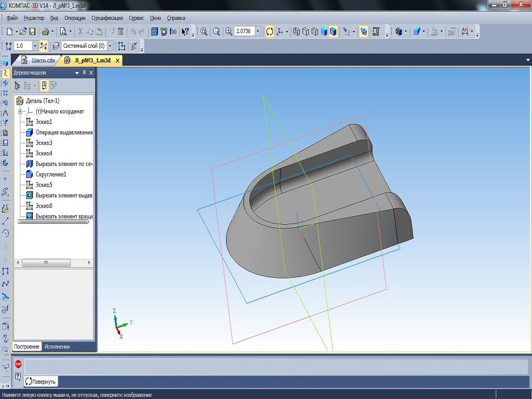Pin the Model Tree panel
The image size is (532, 399).
[x=84, y=73]
